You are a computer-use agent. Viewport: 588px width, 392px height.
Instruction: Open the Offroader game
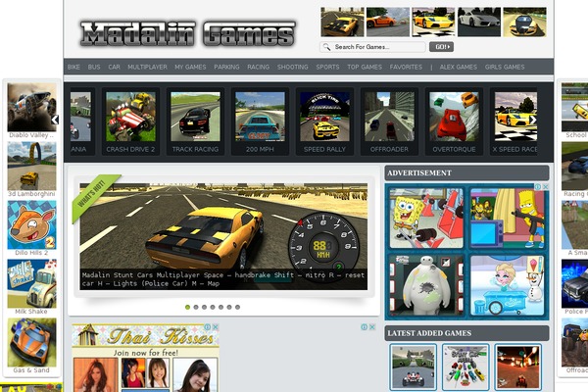(x=389, y=122)
